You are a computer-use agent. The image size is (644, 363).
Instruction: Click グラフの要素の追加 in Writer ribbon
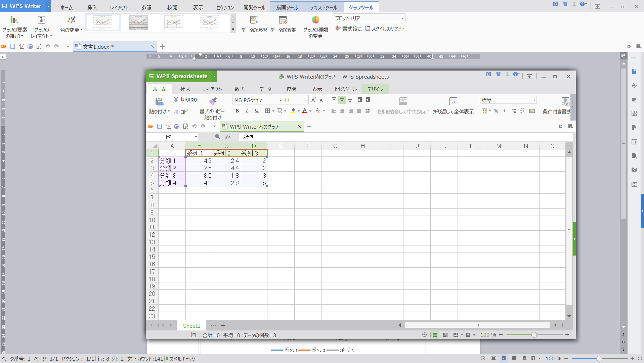click(x=14, y=27)
